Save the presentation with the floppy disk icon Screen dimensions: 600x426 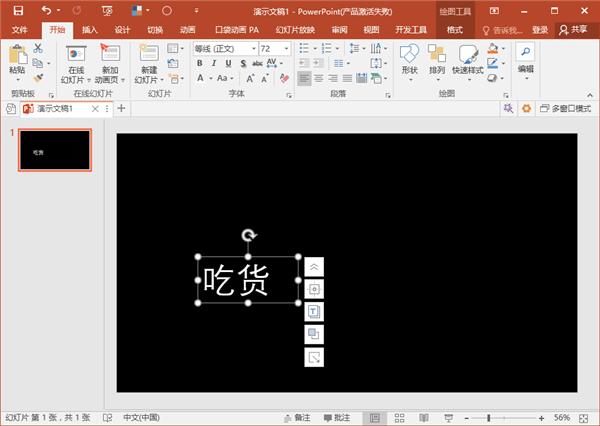(x=18, y=11)
